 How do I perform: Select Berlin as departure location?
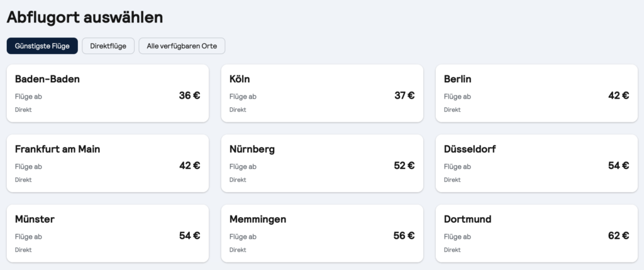pyautogui.click(x=536, y=93)
